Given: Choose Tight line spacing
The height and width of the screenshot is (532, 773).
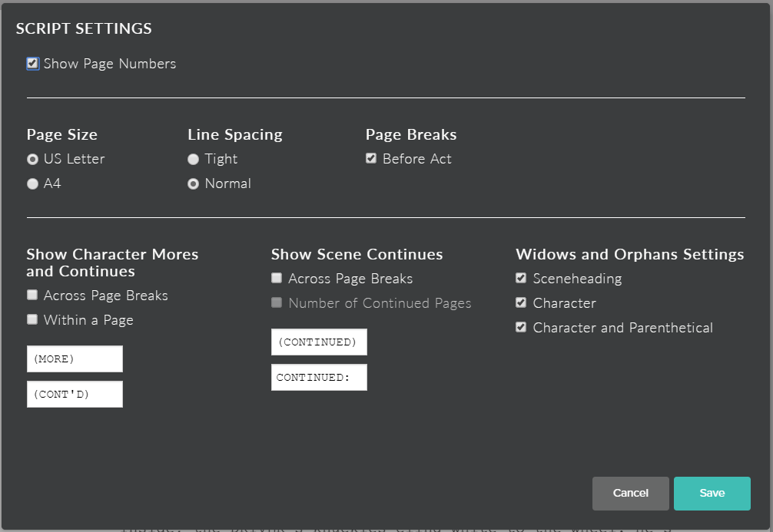Looking at the screenshot, I should (194, 159).
